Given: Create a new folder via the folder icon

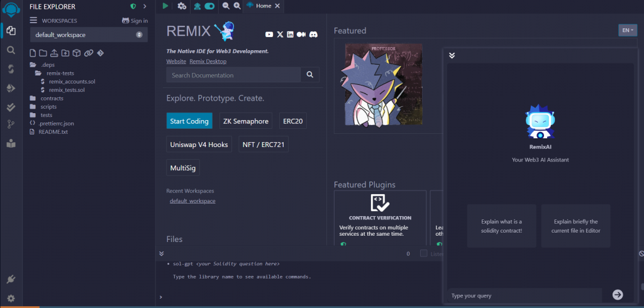Looking at the screenshot, I should coord(43,53).
